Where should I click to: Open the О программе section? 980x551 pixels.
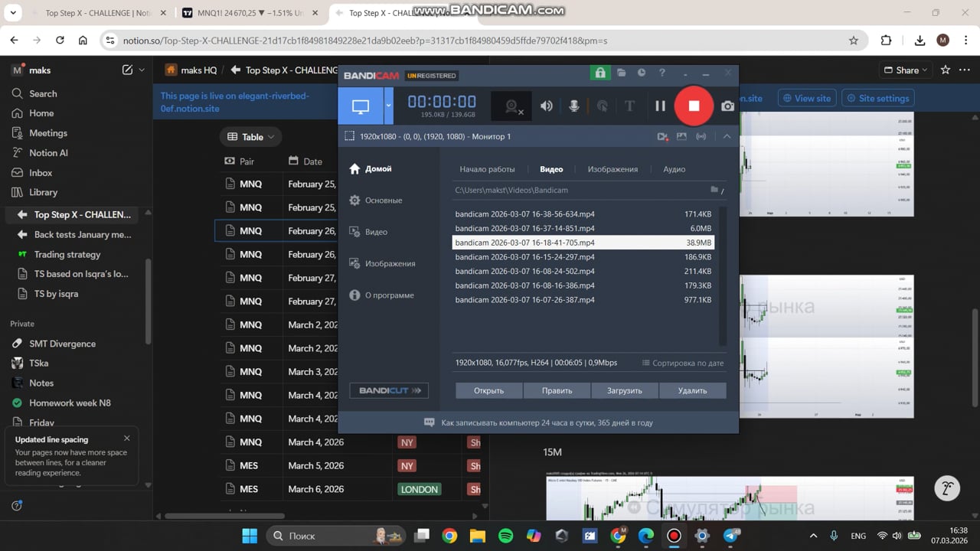381,295
